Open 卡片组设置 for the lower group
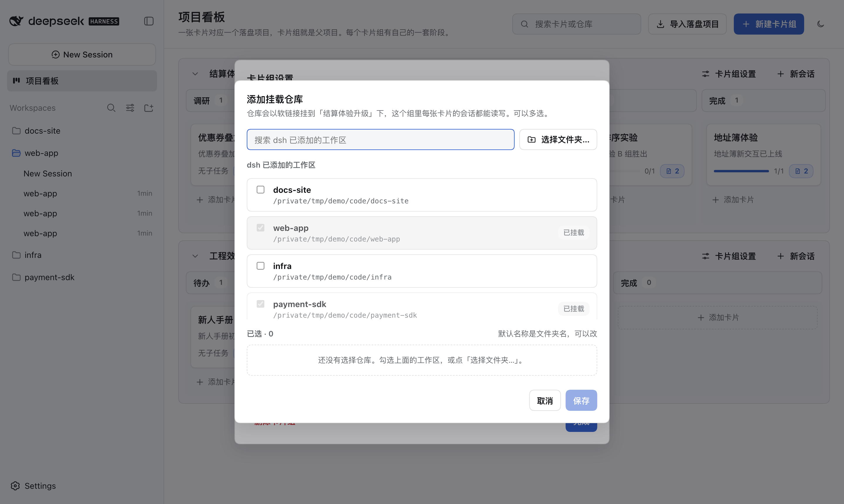The width and height of the screenshot is (844, 504). click(x=729, y=256)
